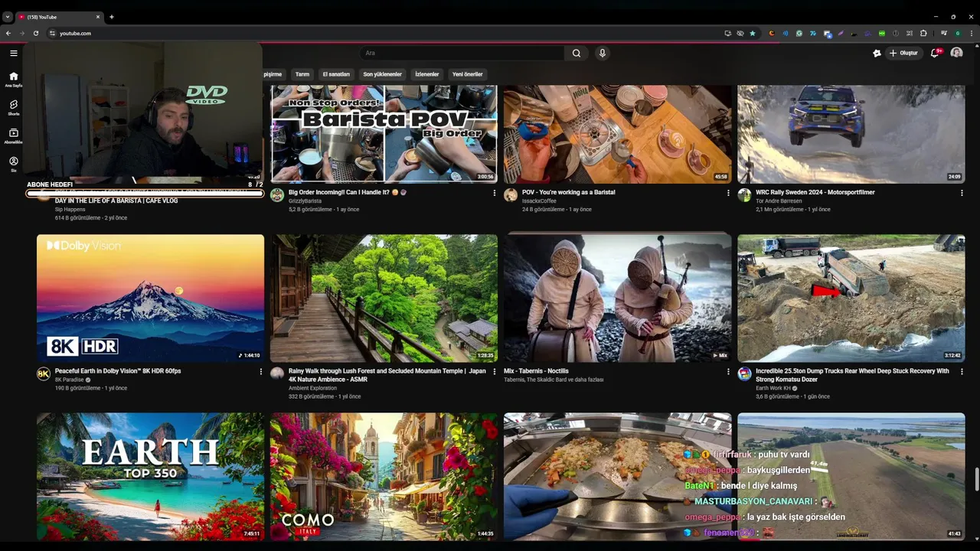This screenshot has width=980, height=551.
Task: Open Tor Andre Børresen channel link
Action: (x=779, y=201)
